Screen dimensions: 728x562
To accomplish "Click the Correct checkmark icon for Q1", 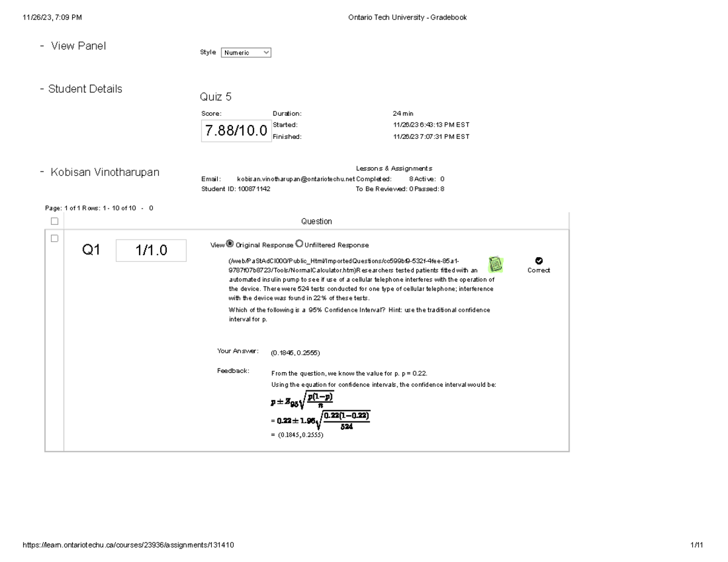I will 539,260.
